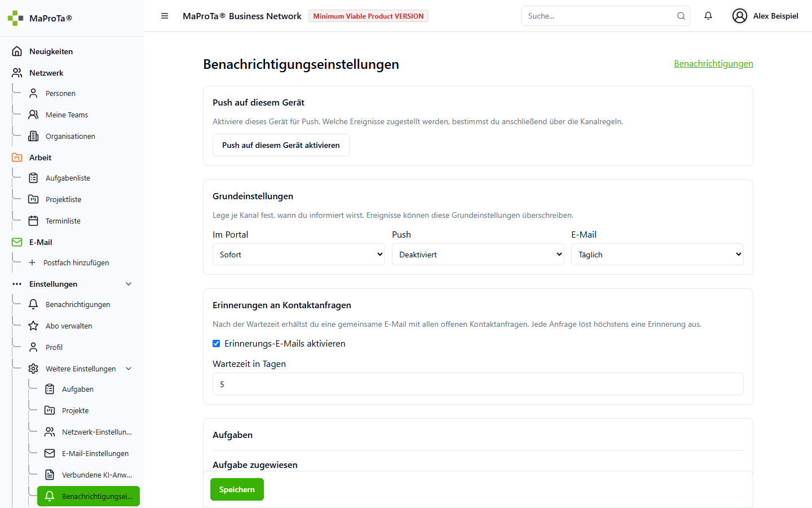Go to E-Mail-Einstellungen in sidebar
The height and width of the screenshot is (508, 812).
point(89,453)
